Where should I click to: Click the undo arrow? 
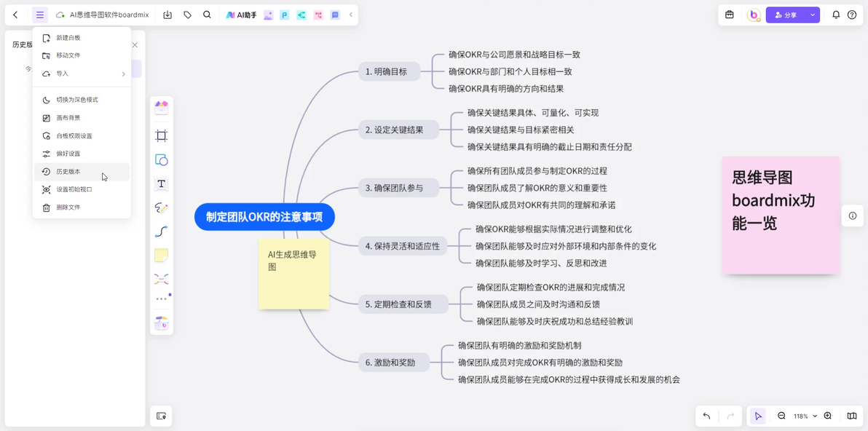[706, 416]
